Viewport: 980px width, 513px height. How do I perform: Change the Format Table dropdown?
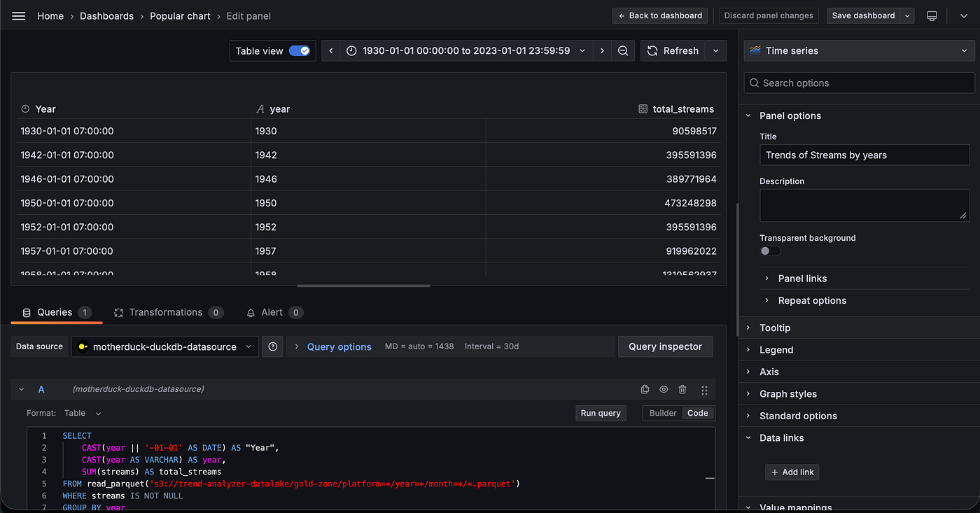pyautogui.click(x=83, y=413)
